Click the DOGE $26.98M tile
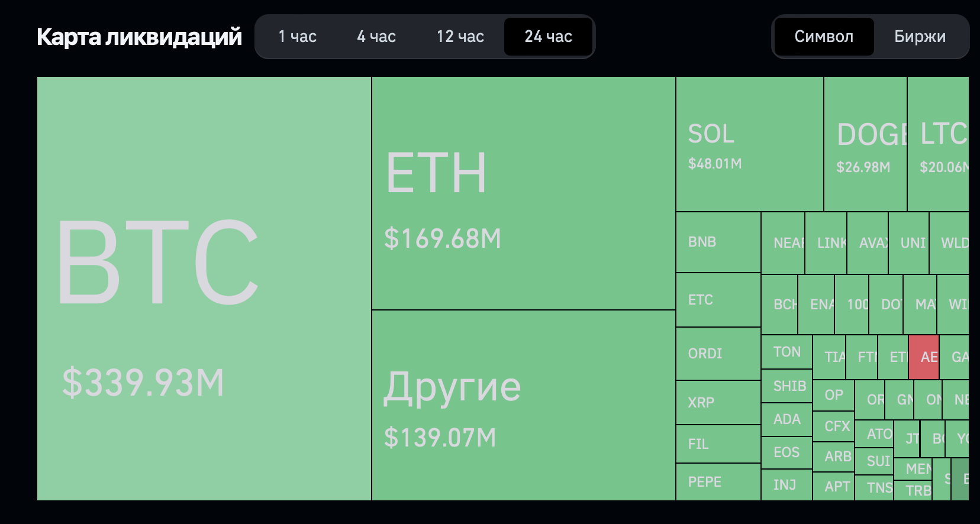The width and height of the screenshot is (980, 524). (865, 144)
